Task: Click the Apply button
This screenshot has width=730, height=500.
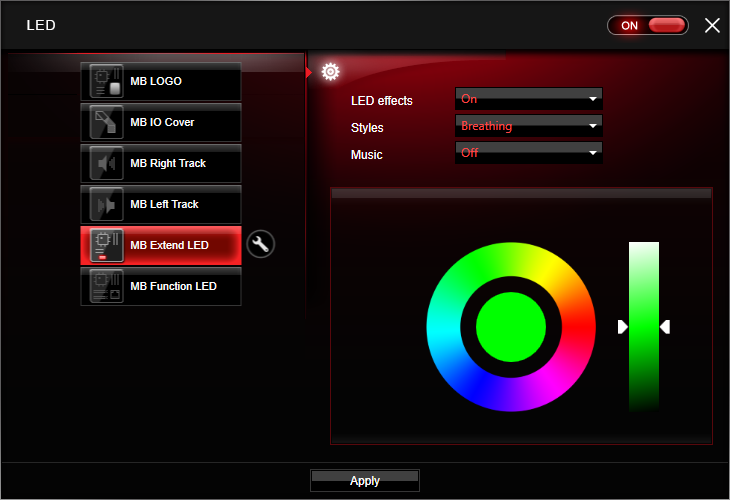Action: click(365, 480)
